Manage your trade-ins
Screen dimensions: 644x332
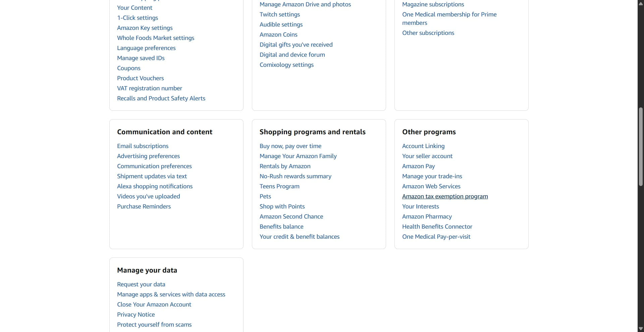(x=432, y=176)
